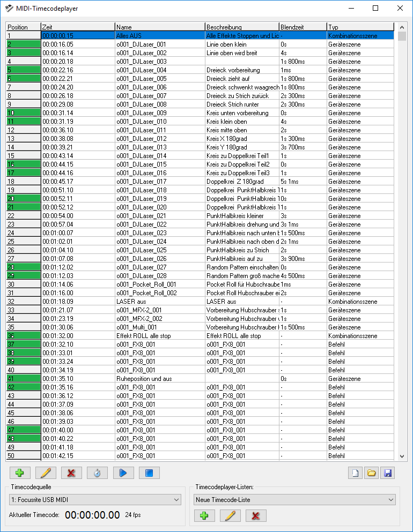Open the Timecodequelle Focusrite USB MIDI dropdown
The height and width of the screenshot is (532, 413).
[x=95, y=499]
